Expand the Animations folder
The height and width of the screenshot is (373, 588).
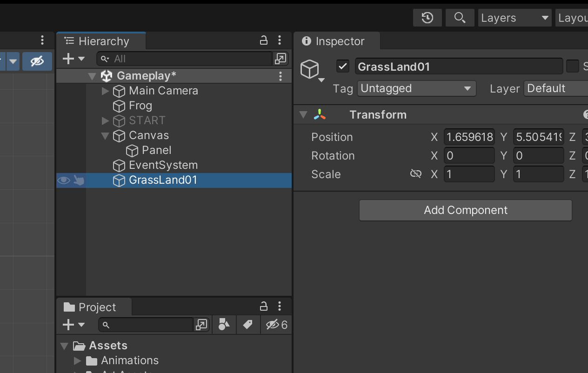tap(77, 360)
